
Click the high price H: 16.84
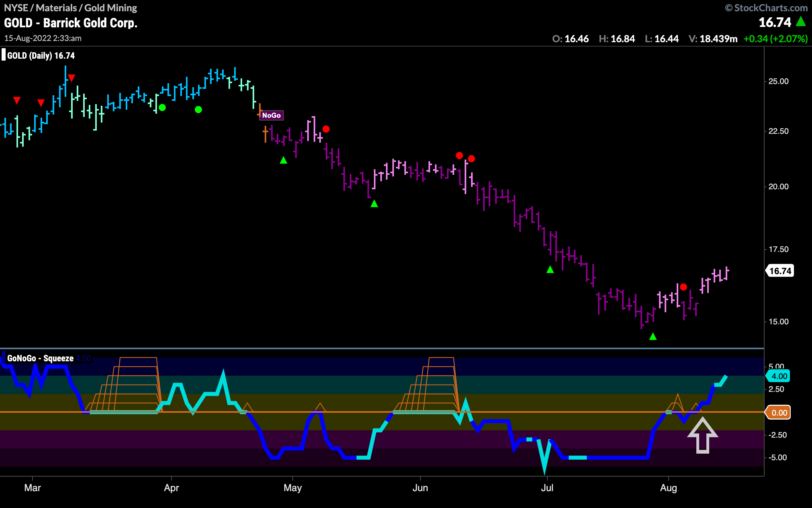pos(617,39)
